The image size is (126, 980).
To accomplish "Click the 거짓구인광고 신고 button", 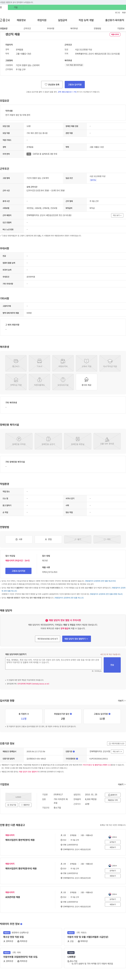I will [116, 743].
